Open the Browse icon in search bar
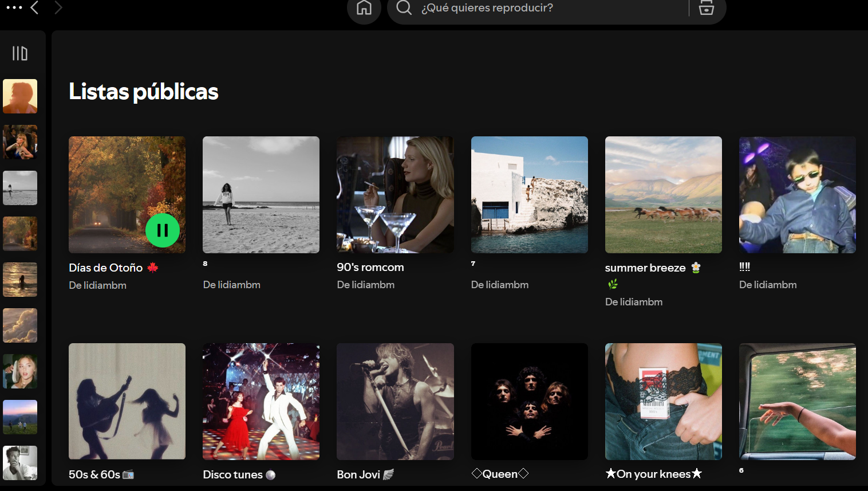The image size is (868, 491). [x=707, y=7]
